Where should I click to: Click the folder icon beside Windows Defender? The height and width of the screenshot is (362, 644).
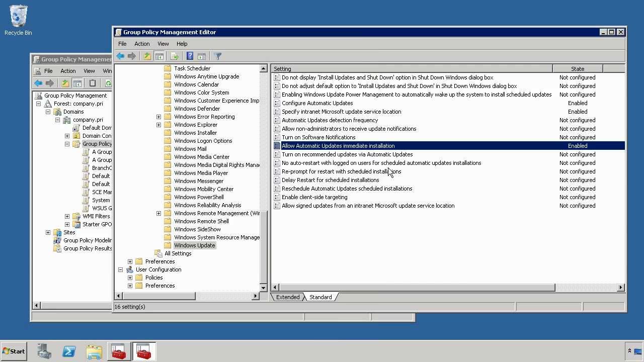coord(168,109)
